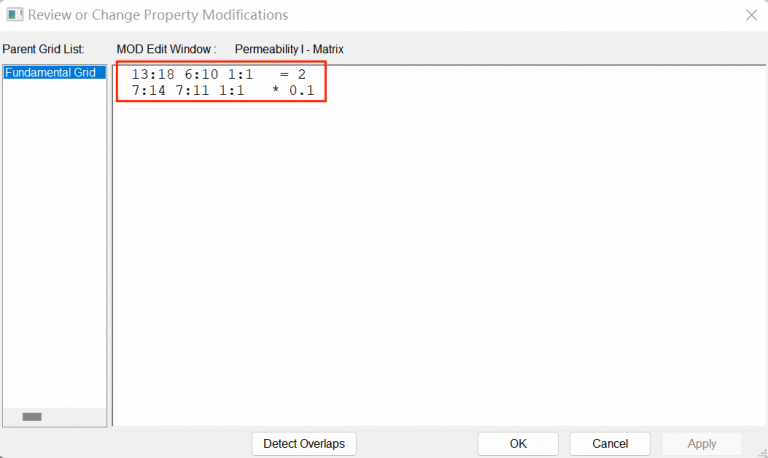The width and height of the screenshot is (768, 458).
Task: Click the Permeability I - Matrix property label
Action: point(289,48)
